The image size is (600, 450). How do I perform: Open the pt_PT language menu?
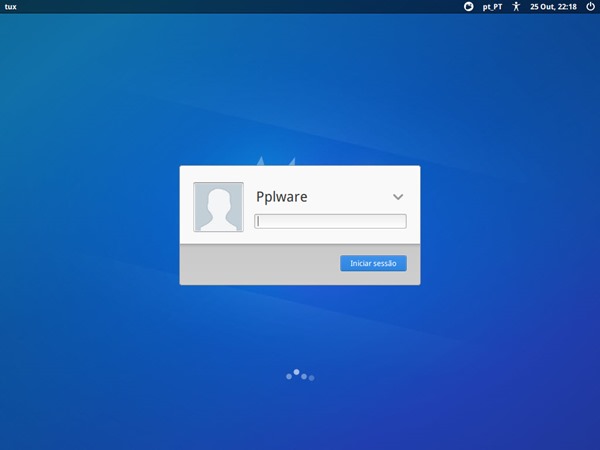click(492, 7)
